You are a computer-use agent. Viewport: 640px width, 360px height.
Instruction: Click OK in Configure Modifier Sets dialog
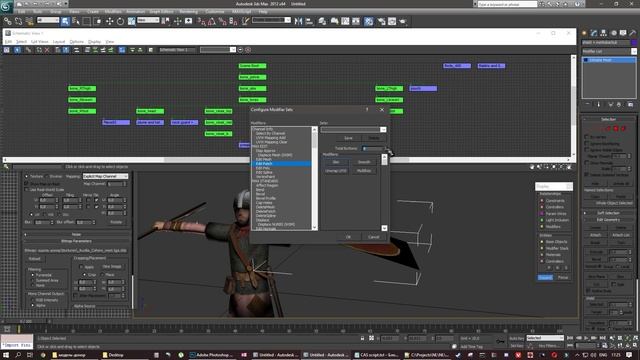[x=348, y=237]
